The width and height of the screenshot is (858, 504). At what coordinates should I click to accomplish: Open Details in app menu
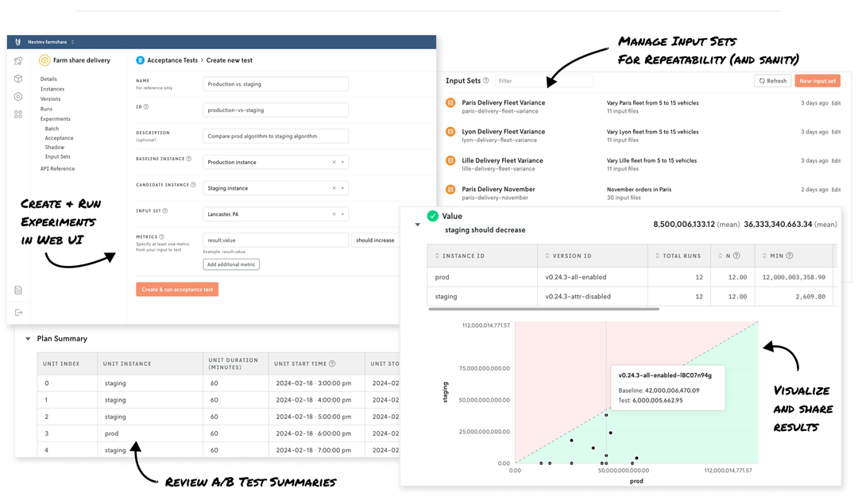click(x=48, y=79)
